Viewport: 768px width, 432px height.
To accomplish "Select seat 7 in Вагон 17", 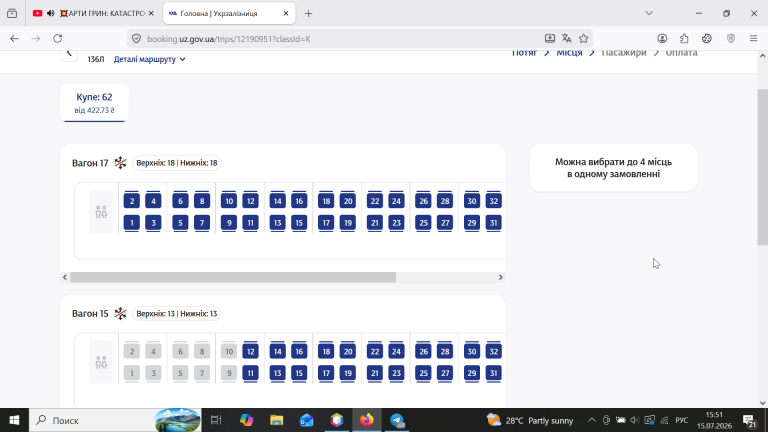I will pyautogui.click(x=202, y=223).
